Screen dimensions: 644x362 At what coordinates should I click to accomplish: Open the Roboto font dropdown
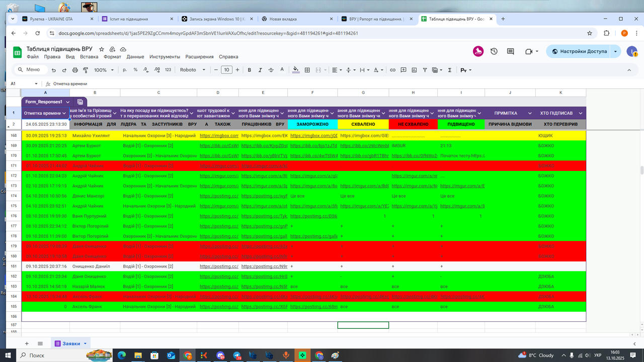click(193, 70)
